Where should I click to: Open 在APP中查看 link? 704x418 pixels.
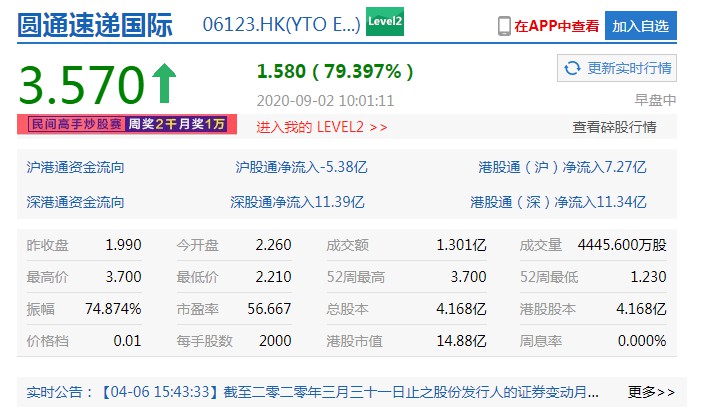tap(556, 26)
